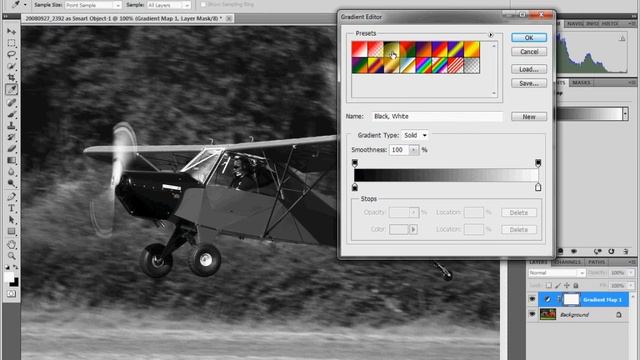The image size is (640, 360).
Task: Toggle lock all in Layers panel
Action: [x=576, y=285]
